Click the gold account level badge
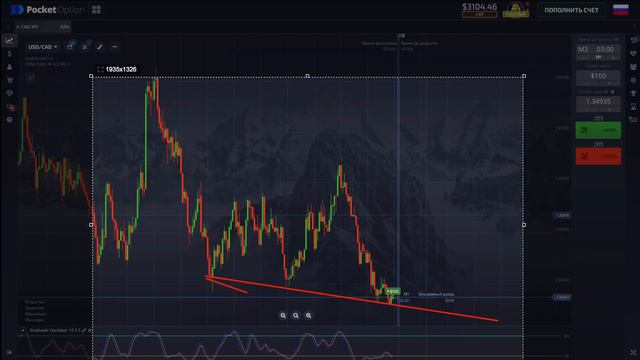This screenshot has width=640, height=360. [516, 10]
